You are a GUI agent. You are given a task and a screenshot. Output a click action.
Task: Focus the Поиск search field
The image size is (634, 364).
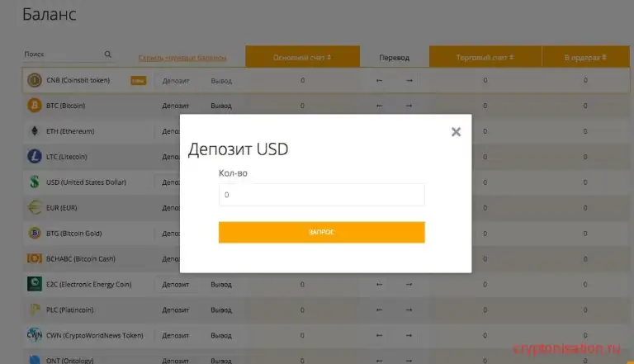point(63,54)
